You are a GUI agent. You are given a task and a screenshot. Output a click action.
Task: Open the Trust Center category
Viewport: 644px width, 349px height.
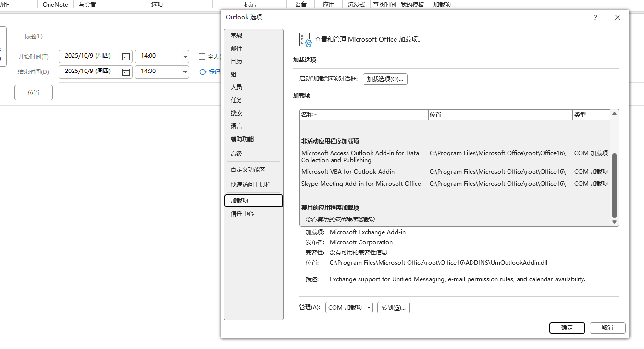242,214
